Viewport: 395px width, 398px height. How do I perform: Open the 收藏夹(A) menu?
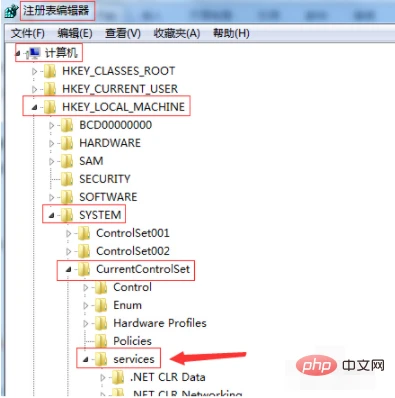[177, 33]
